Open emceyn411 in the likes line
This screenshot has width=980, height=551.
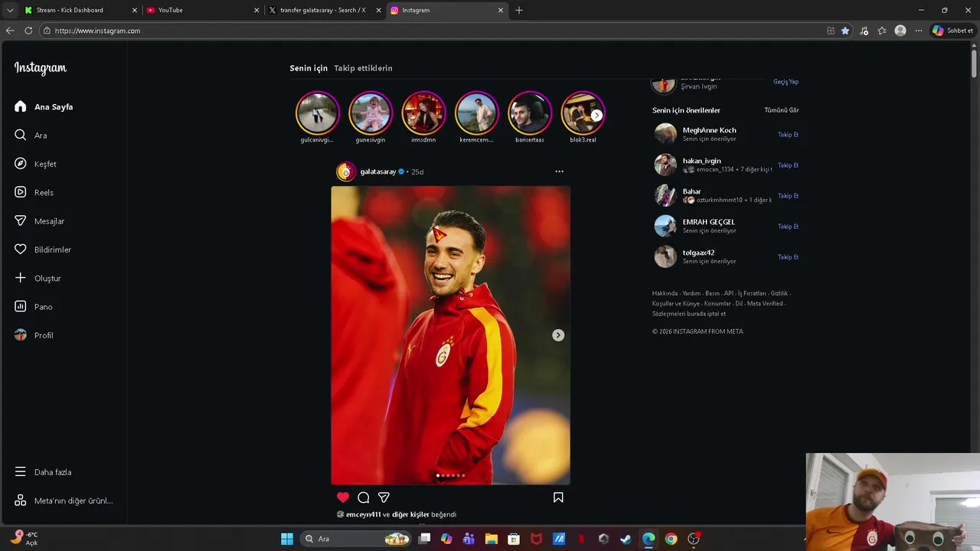(x=363, y=514)
